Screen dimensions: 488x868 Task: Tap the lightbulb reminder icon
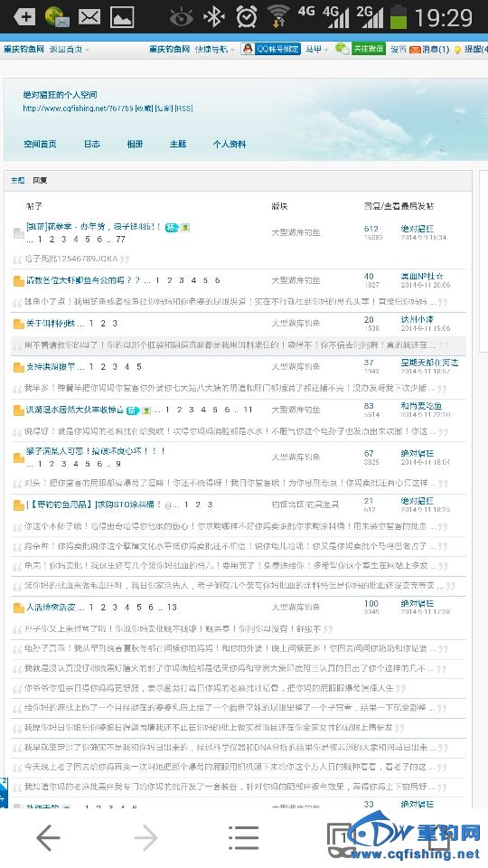[457, 50]
